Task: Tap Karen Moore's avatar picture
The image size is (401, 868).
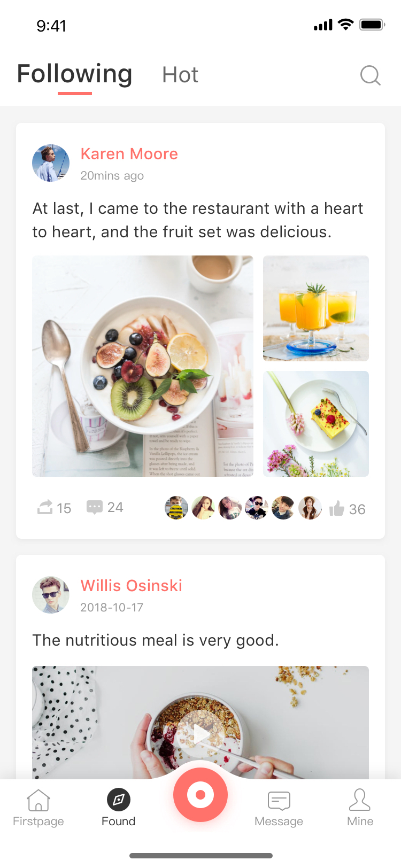Action: coord(51,163)
